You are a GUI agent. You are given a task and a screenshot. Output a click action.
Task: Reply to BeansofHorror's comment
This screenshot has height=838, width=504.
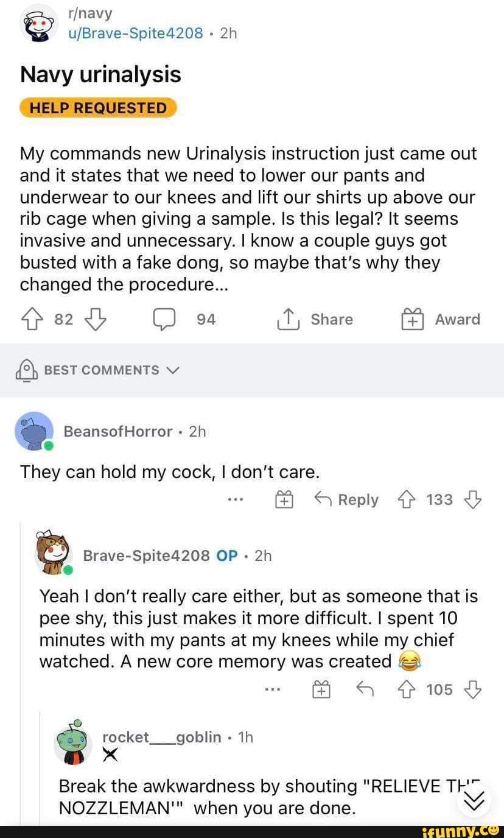pos(345,499)
